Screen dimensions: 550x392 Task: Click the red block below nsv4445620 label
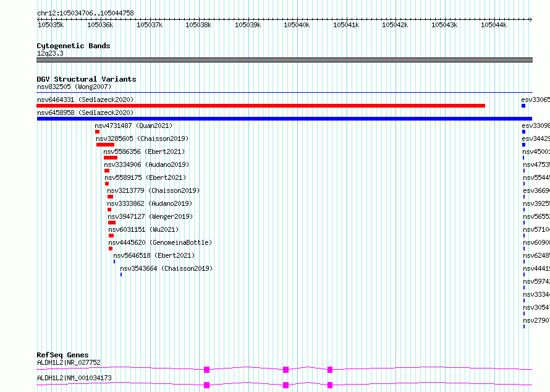[x=111, y=249]
